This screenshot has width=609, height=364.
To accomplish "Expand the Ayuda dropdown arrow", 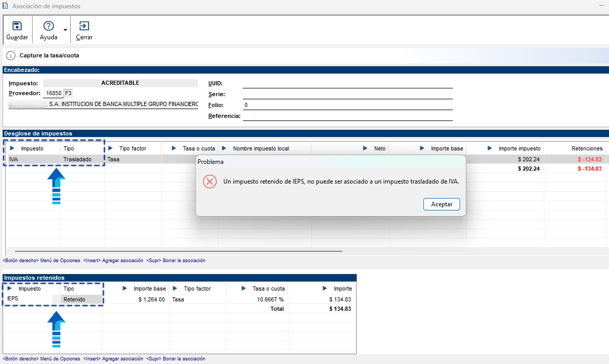I will click(x=65, y=30).
